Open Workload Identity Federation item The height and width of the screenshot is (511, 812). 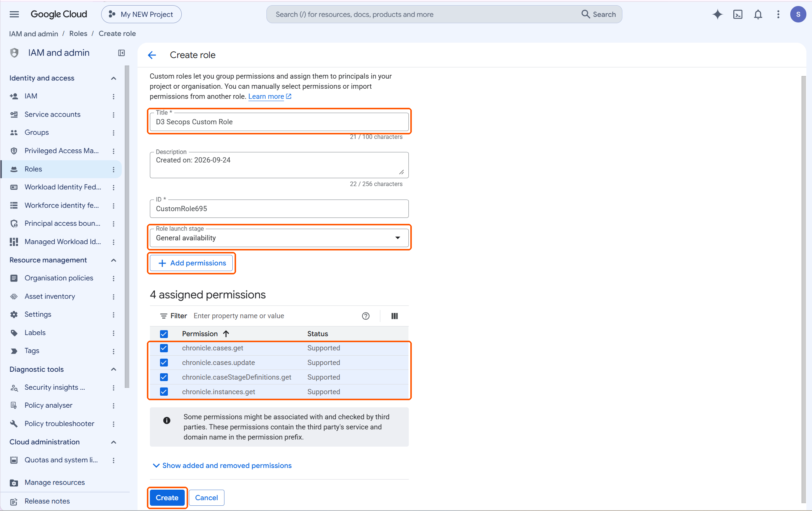(x=63, y=187)
